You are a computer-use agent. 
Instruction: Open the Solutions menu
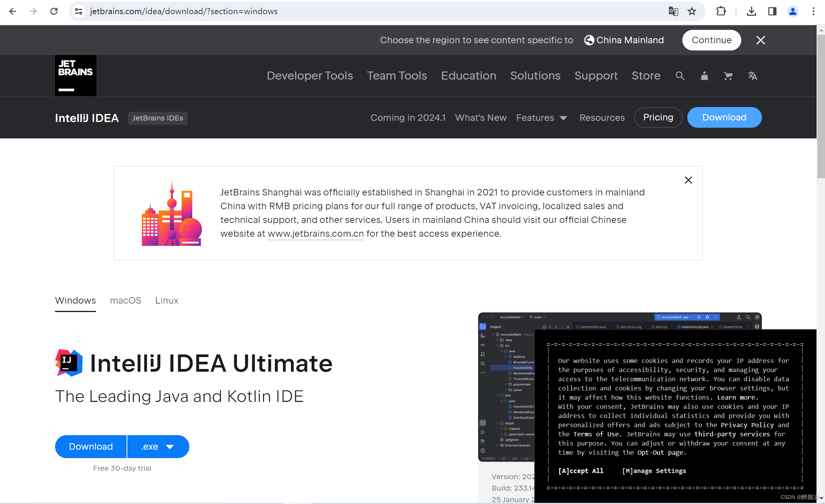coord(535,76)
